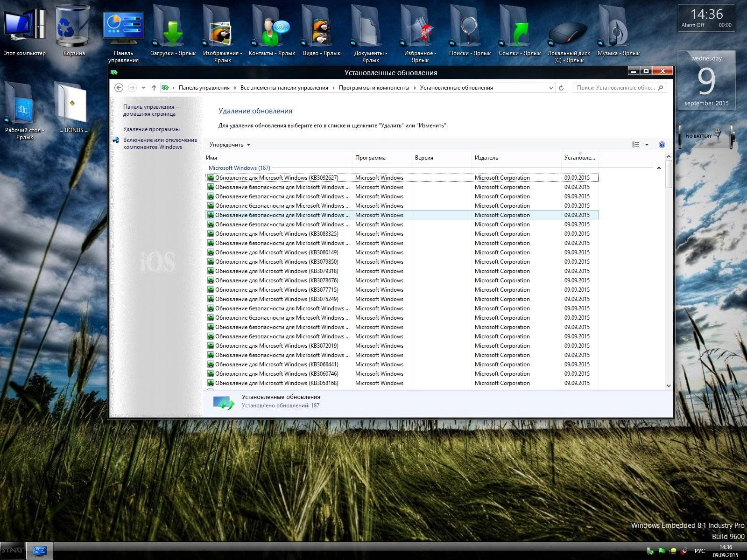Select update KB3079850 row

(402, 262)
